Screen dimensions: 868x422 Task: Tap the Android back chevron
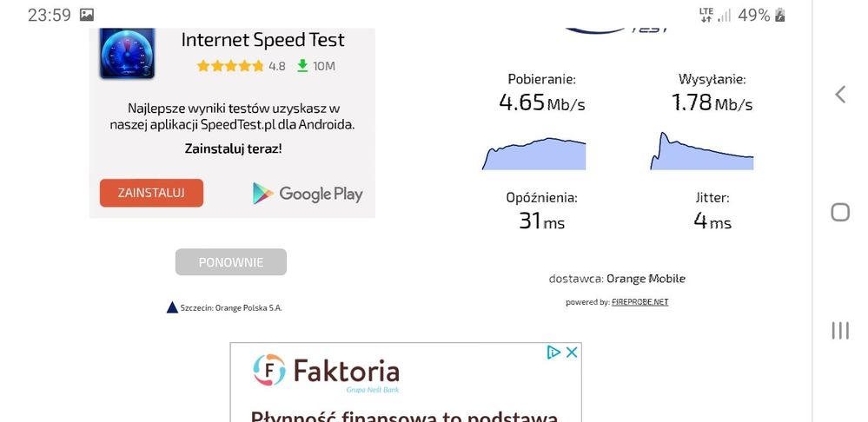coord(839,95)
